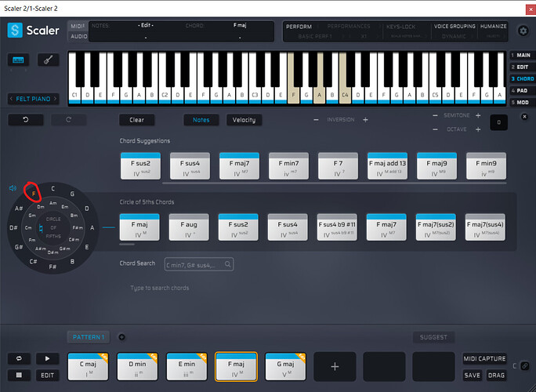
Task: Switch to the guitar view icon
Action: click(49, 60)
